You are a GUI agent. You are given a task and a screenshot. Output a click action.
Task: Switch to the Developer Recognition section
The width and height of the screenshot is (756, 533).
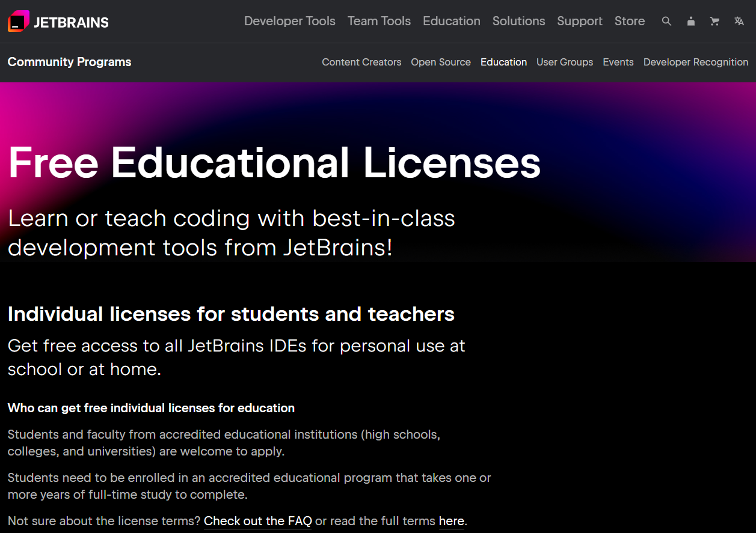[696, 62]
